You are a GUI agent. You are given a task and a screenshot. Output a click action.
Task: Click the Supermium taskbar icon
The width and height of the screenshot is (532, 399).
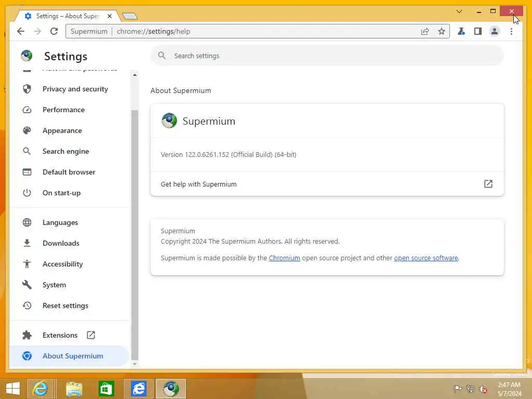point(171,389)
